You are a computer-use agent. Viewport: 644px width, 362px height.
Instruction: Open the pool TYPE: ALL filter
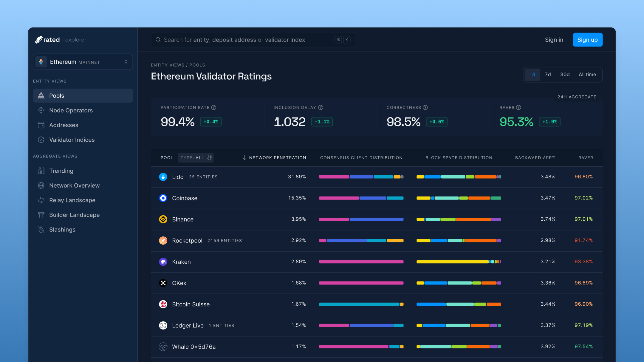coord(196,157)
